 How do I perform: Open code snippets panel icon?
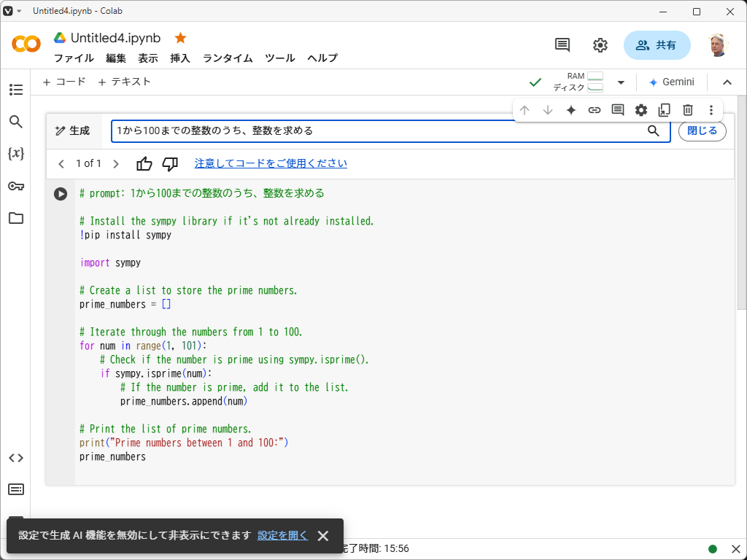coord(16,458)
